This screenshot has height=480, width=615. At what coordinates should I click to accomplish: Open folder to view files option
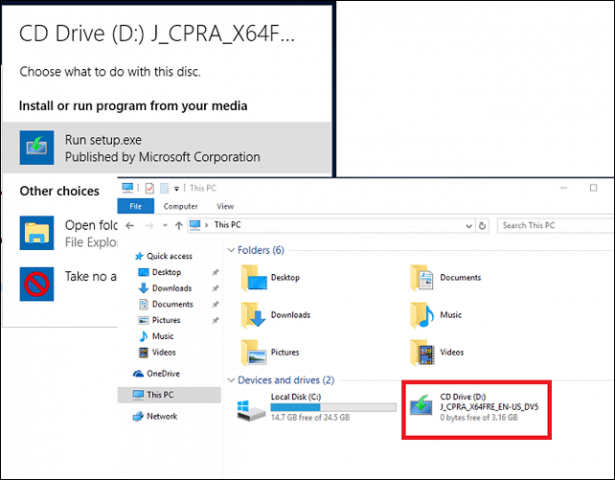tap(69, 233)
